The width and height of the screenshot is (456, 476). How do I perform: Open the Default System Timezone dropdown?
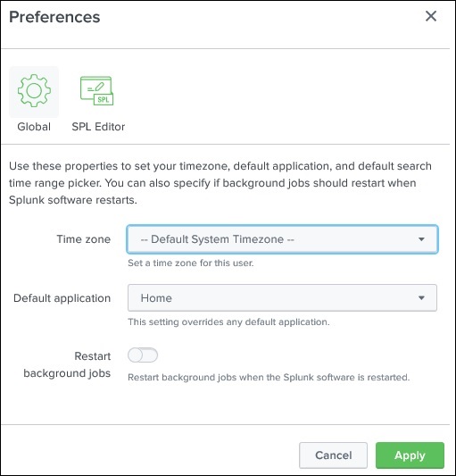pos(282,239)
